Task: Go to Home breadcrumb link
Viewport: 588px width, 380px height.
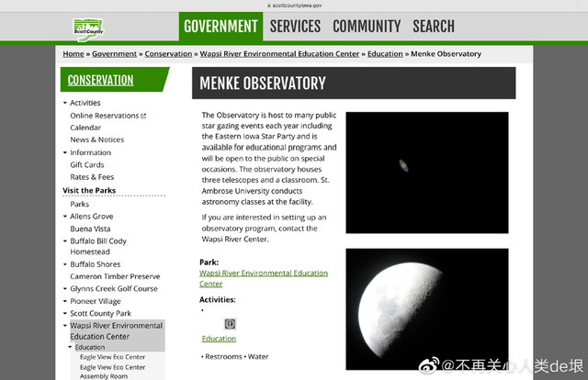Action: click(x=73, y=54)
